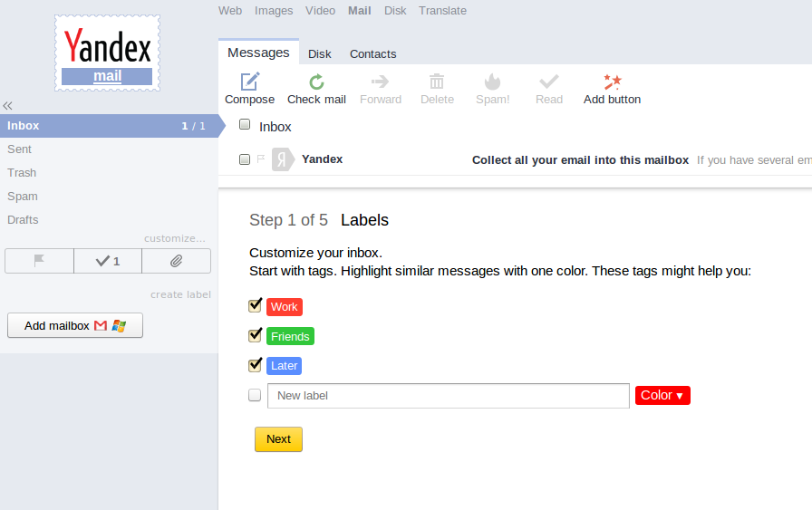Screen dimensions: 812x510
Task: Click the Windows icon on Add mailbox
Action: click(119, 326)
